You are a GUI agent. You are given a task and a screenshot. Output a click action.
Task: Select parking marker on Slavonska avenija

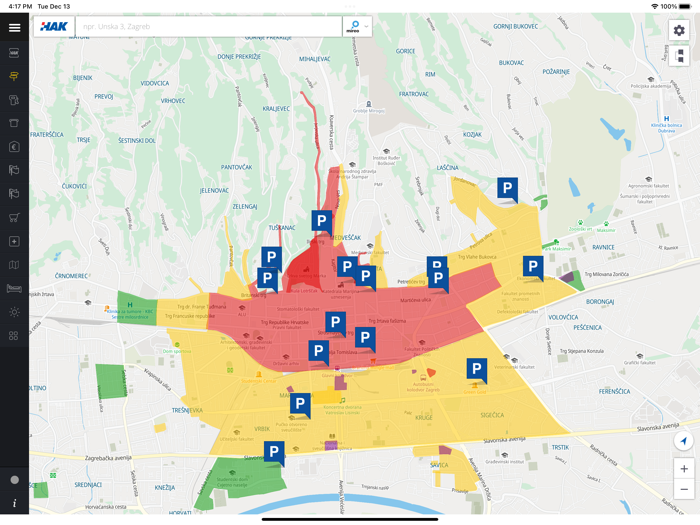[x=274, y=453]
